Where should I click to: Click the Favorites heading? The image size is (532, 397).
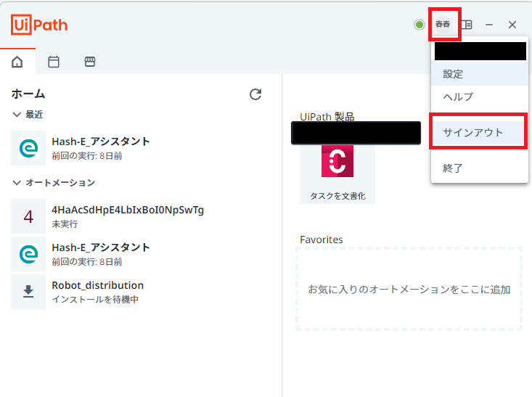pos(322,240)
